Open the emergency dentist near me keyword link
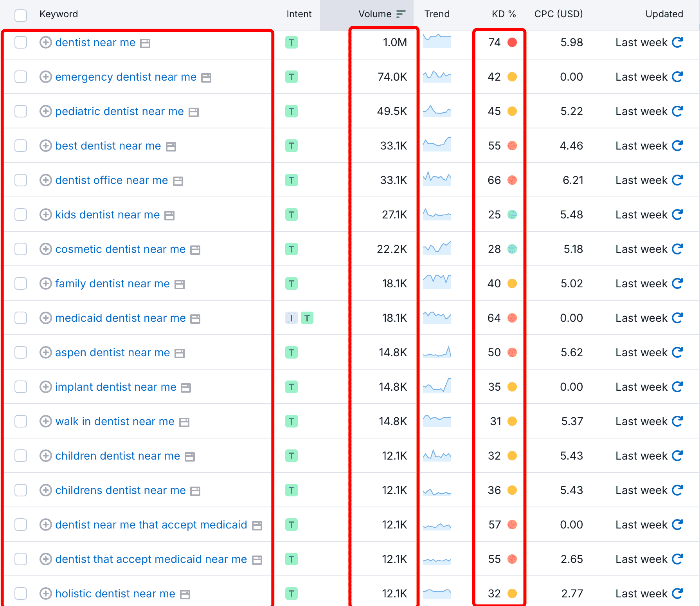Screen dimensions: 700x606 click(126, 77)
